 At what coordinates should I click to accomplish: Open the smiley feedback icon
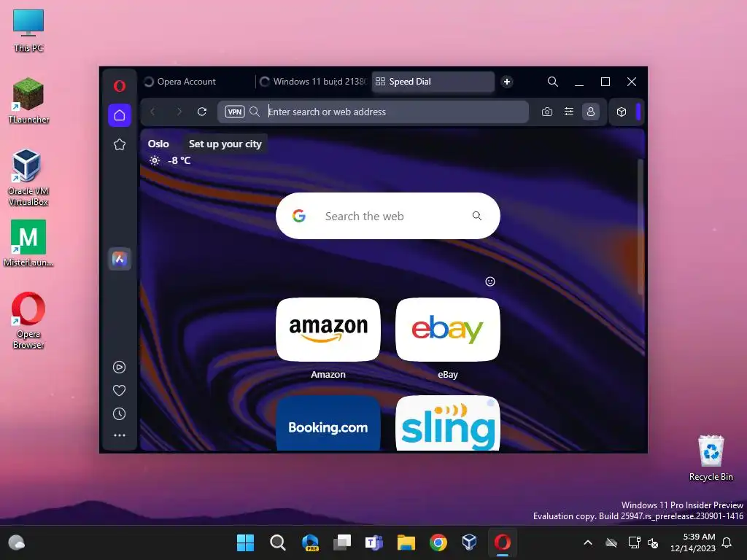[x=490, y=281]
